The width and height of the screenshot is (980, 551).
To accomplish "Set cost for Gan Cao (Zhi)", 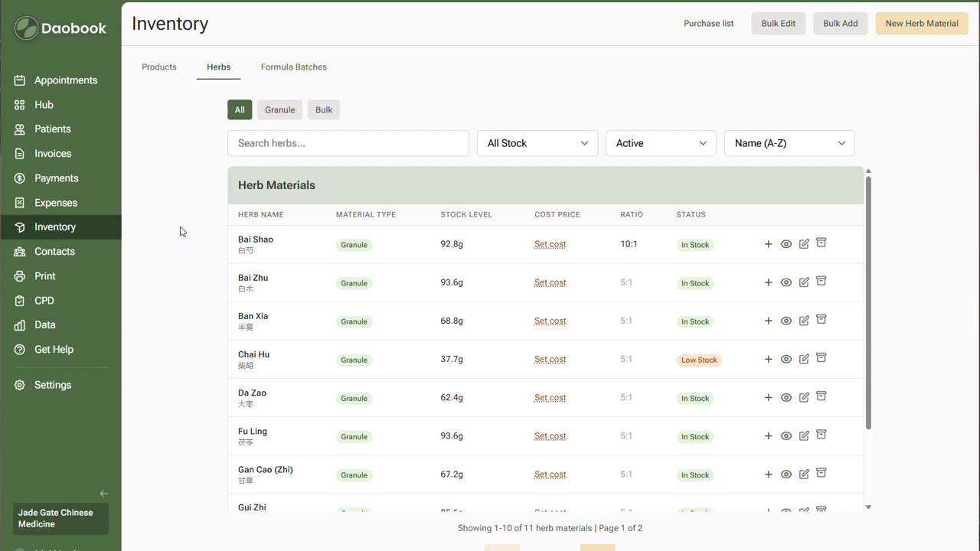I will pyautogui.click(x=550, y=474).
